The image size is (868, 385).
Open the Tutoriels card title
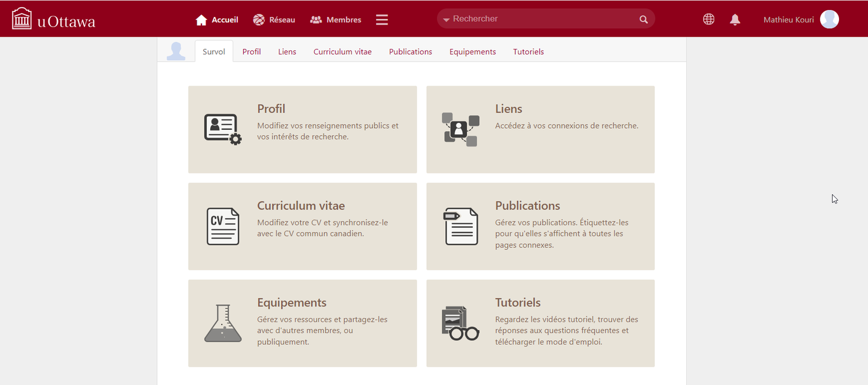click(x=518, y=302)
